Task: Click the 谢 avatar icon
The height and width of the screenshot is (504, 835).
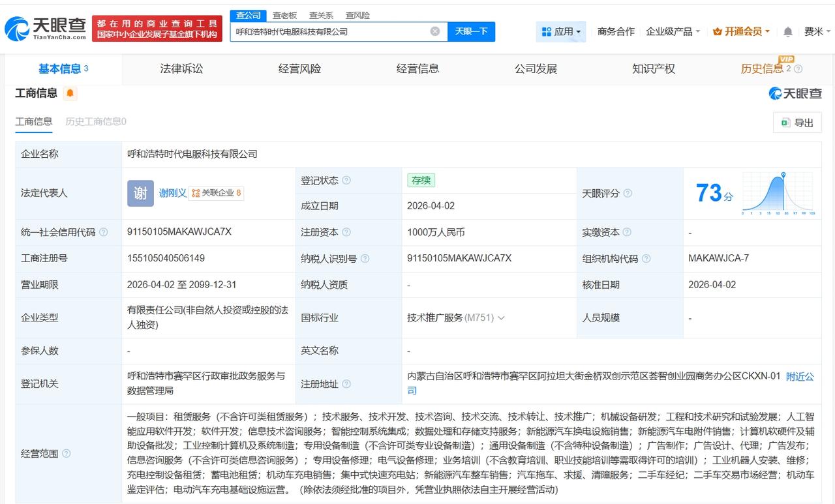Action: tap(140, 193)
